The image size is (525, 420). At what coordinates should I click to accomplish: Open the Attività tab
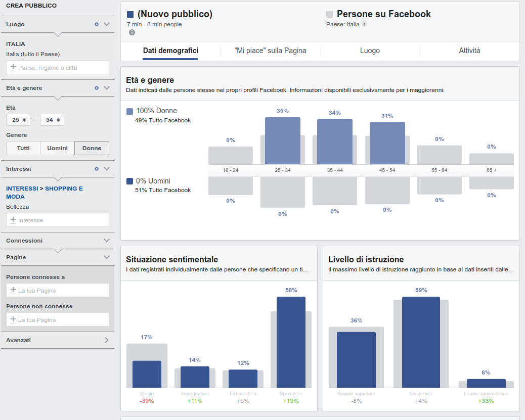pos(469,51)
